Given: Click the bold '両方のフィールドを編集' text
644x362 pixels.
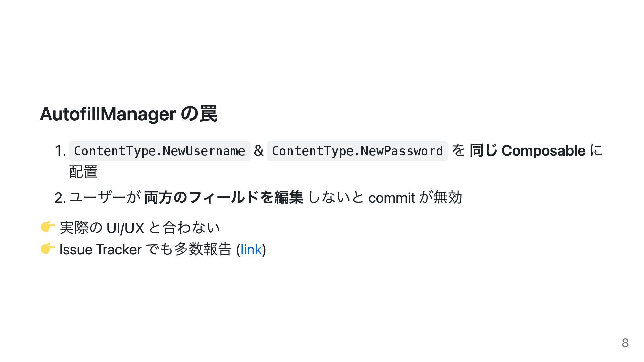Looking at the screenshot, I should (x=223, y=197).
